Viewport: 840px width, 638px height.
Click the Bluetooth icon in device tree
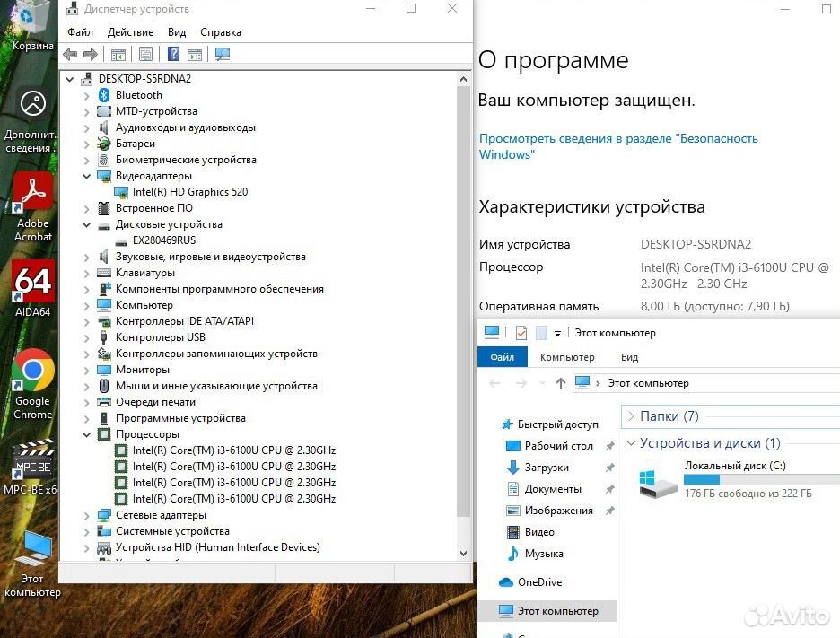coord(104,95)
